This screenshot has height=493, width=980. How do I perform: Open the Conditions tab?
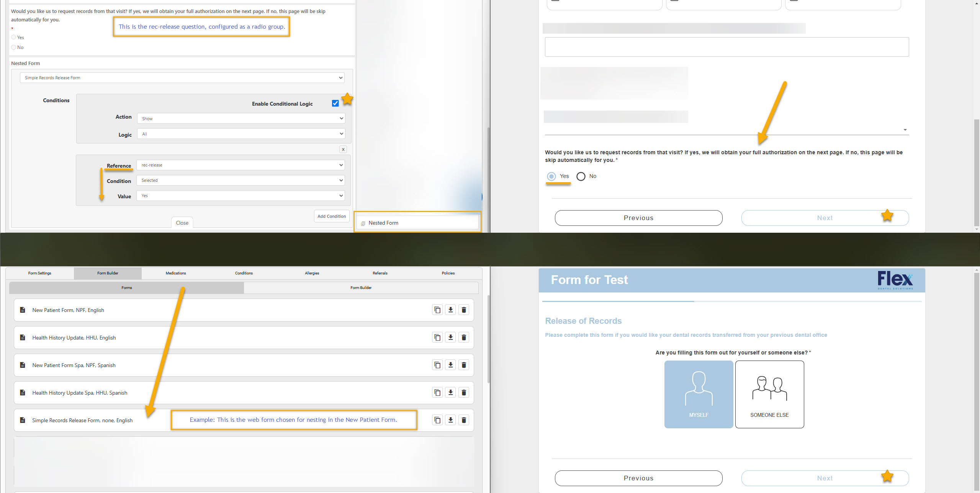coord(244,273)
